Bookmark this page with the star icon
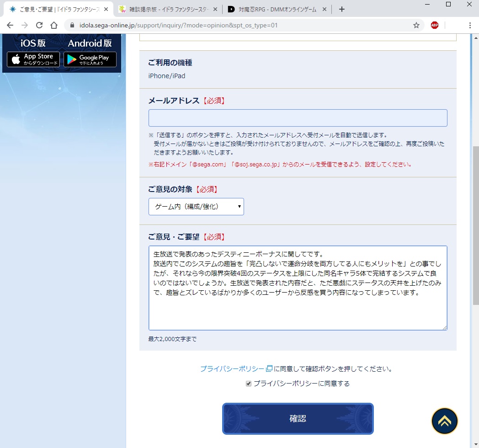The width and height of the screenshot is (479, 448). click(x=416, y=25)
